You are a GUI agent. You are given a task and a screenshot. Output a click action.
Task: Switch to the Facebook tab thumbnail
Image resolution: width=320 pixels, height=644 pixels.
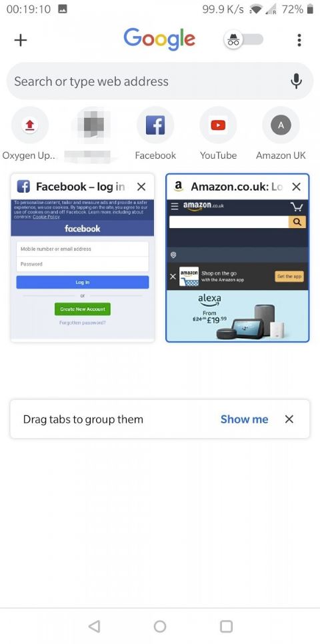(x=83, y=270)
